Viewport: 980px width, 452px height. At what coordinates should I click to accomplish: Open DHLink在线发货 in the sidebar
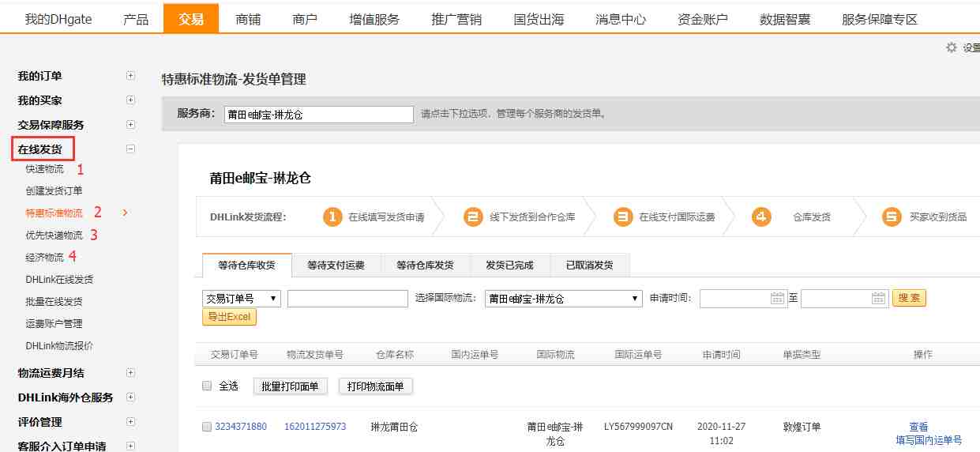pos(59,279)
